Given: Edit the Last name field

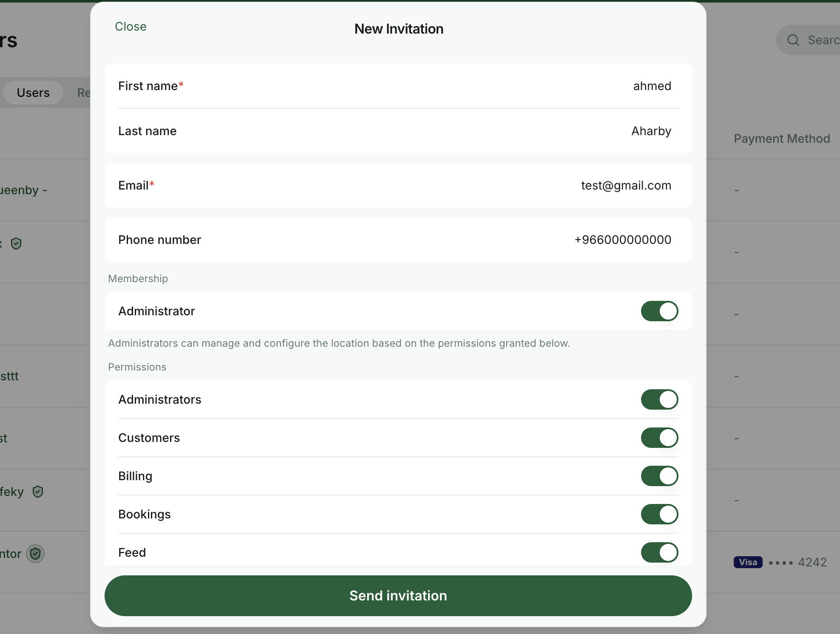Looking at the screenshot, I should [x=398, y=131].
